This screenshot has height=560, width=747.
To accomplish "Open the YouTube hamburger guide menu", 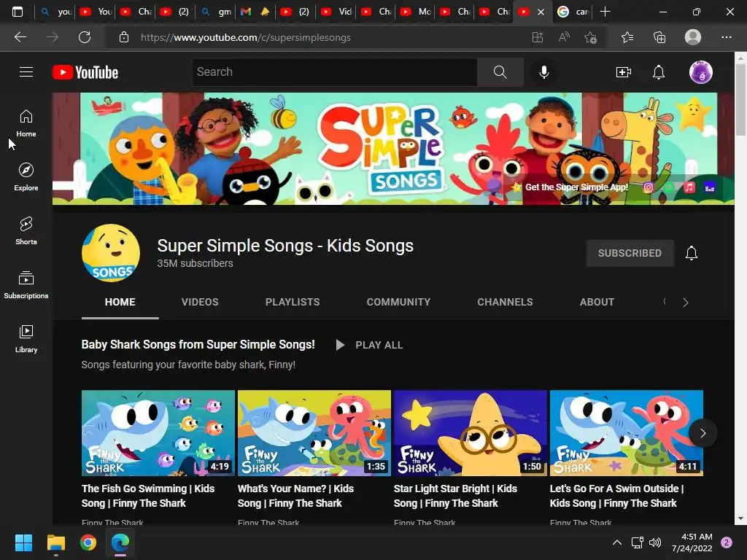I will (26, 72).
